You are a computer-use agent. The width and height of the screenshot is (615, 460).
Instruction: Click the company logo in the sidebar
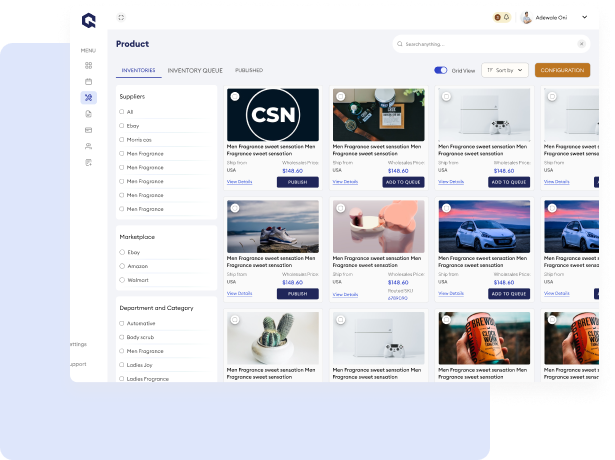88,19
